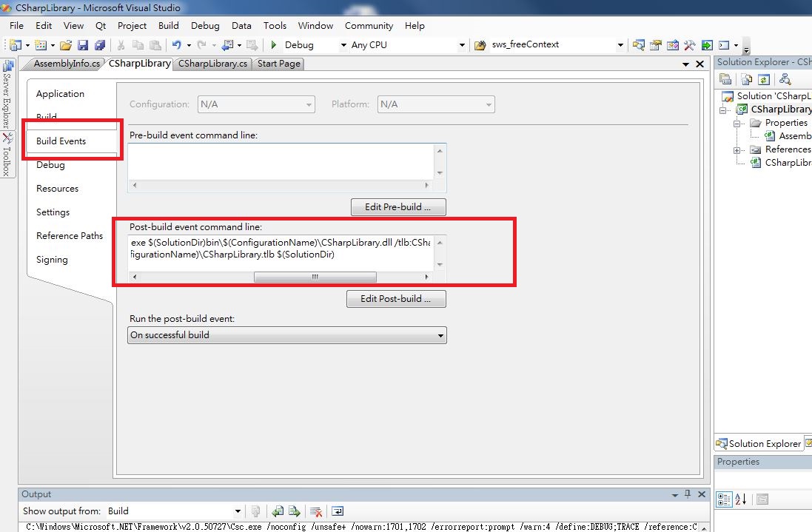Clear all output with the red X icon
This screenshot has height=532, width=812.
[316, 511]
